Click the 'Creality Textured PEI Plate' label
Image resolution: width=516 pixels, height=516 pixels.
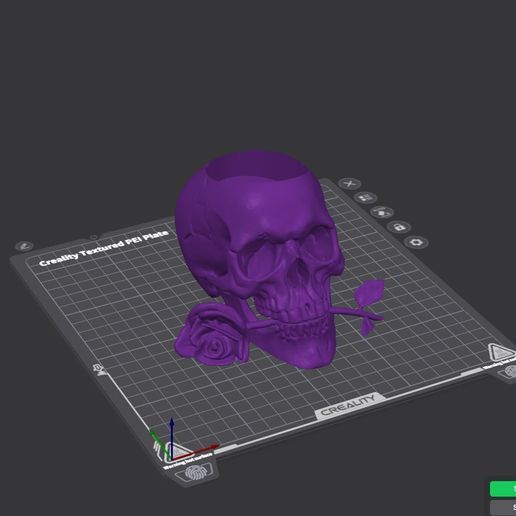tap(104, 248)
